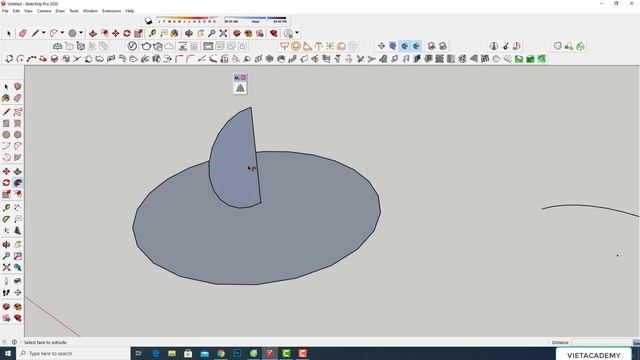
Task: Open the Help menu
Action: [x=130, y=11]
